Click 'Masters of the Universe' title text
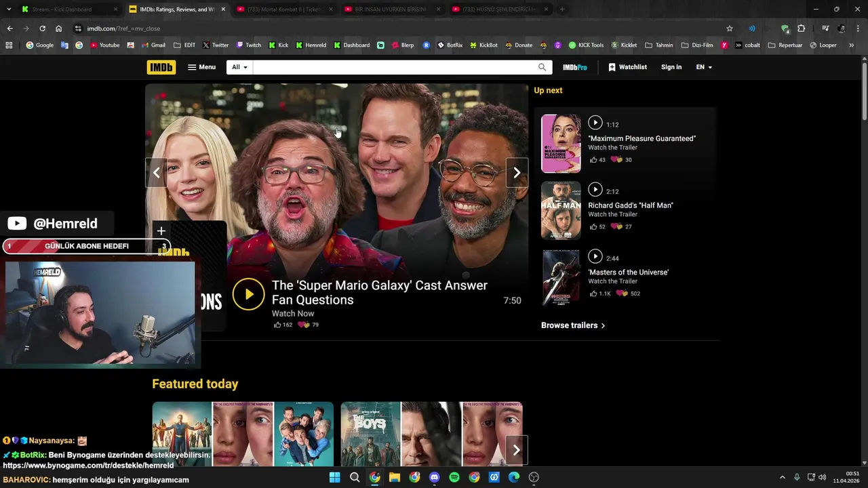868x488 pixels. click(628, 272)
